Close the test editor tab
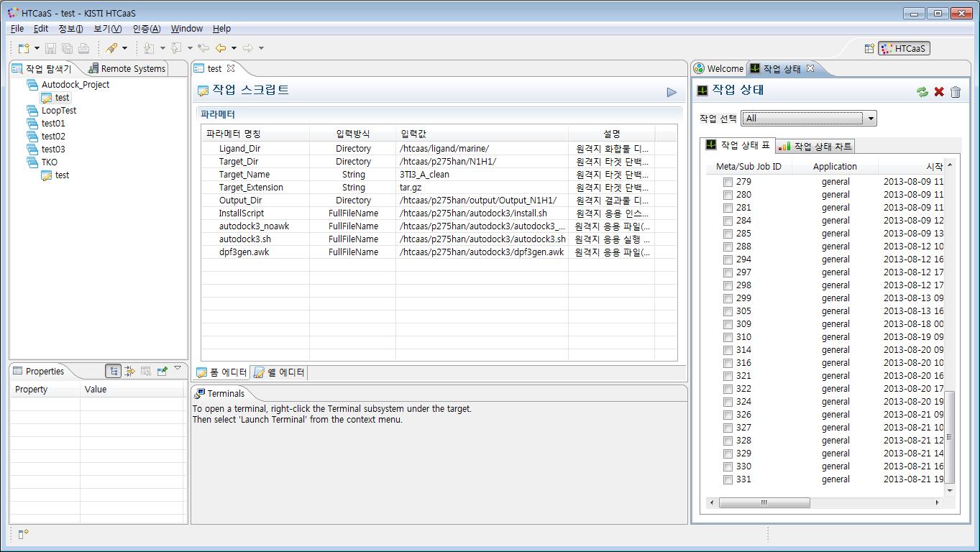The width and height of the screenshot is (980, 552). [x=231, y=68]
